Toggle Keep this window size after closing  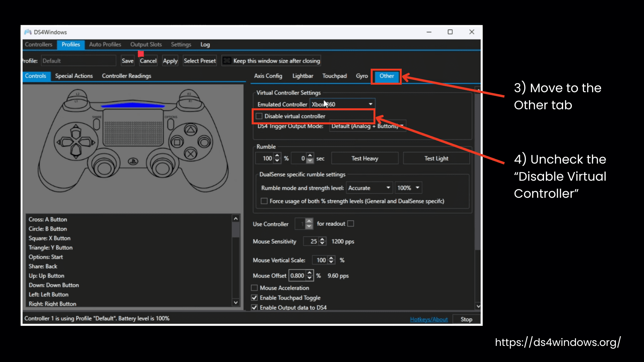click(227, 61)
